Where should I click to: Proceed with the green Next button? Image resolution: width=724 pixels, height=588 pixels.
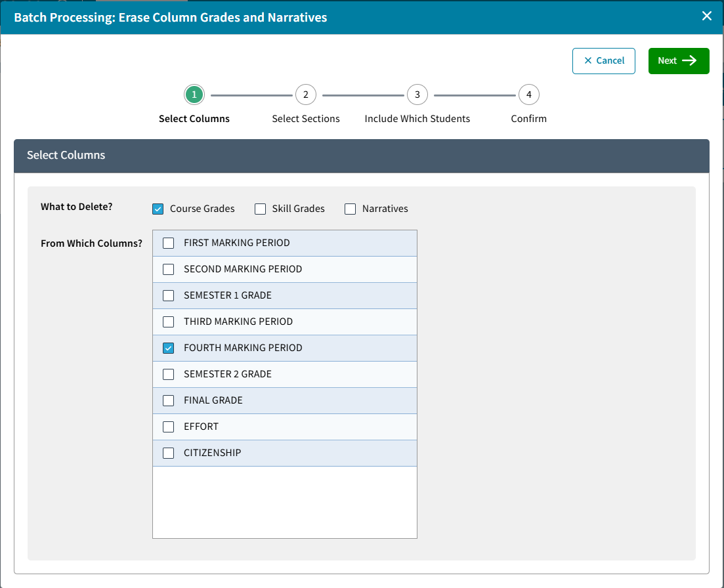[678, 61]
